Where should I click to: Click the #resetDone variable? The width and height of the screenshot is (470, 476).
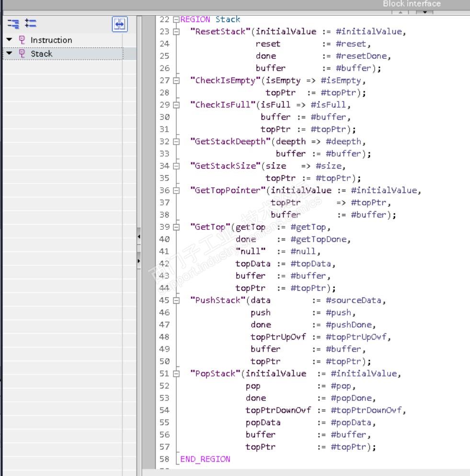coord(361,56)
